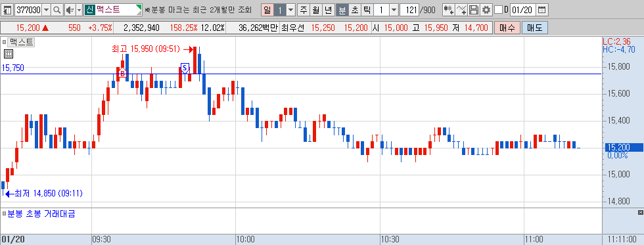The height and width of the screenshot is (245, 644).
Task: Click the 36,262백만 trading value
Action: click(258, 28)
